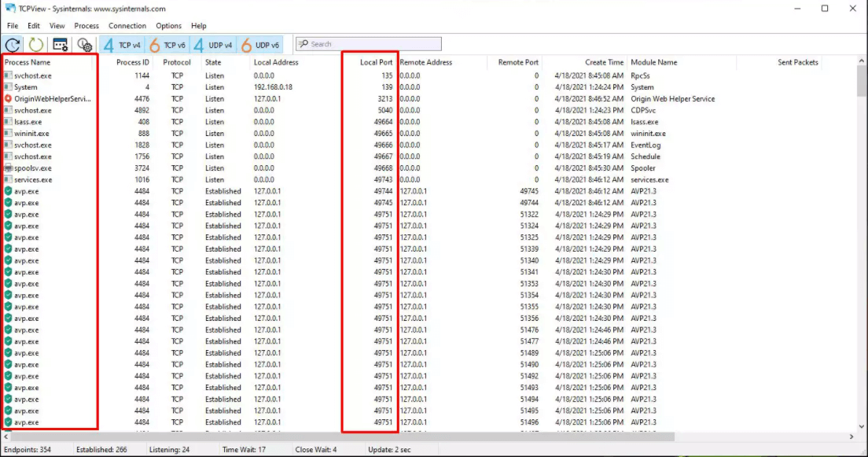Sort by Create Time column header

click(604, 63)
